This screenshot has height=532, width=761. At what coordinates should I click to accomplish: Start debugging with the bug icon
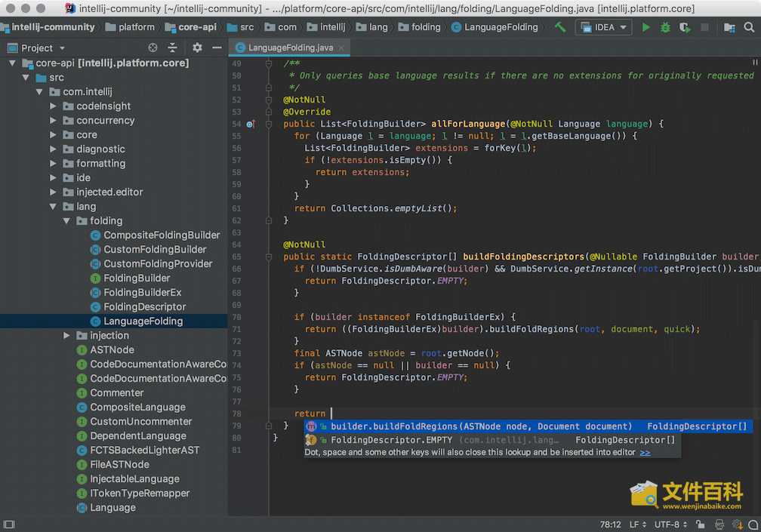(x=665, y=28)
